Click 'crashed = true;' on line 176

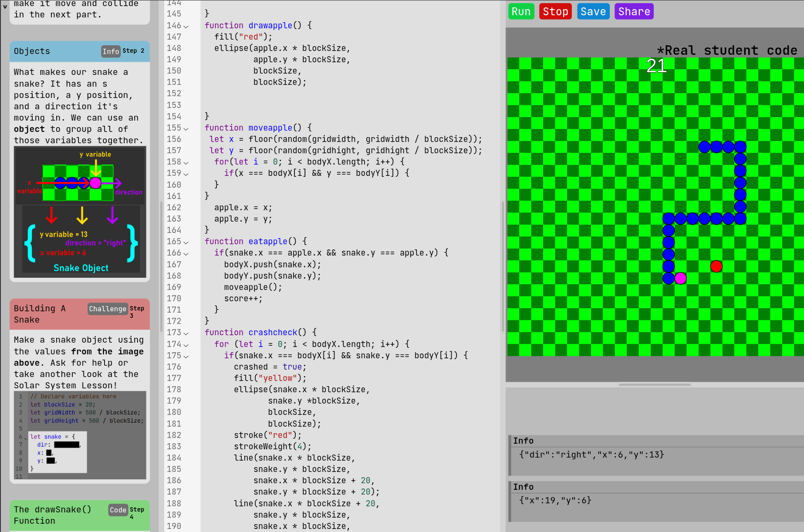(270, 367)
